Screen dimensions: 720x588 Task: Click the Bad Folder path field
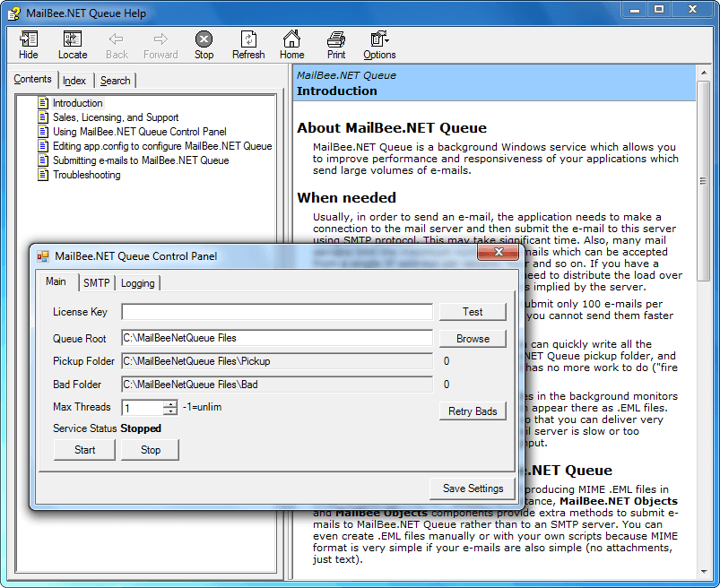point(277,385)
